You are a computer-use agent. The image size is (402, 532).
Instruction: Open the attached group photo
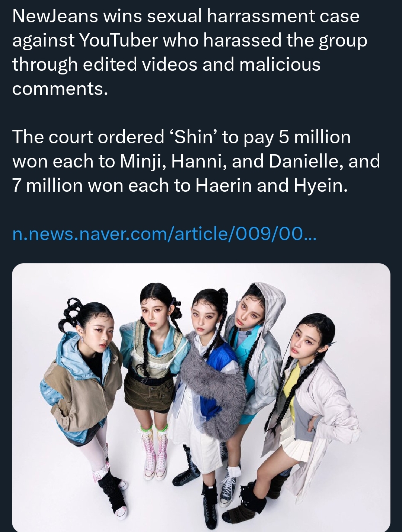(x=201, y=398)
